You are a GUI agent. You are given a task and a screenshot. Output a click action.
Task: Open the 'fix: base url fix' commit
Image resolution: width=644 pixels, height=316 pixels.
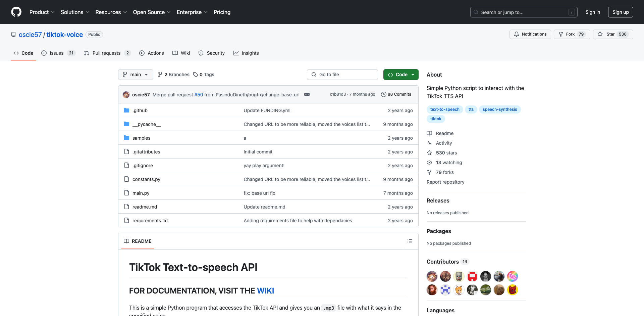(x=259, y=193)
